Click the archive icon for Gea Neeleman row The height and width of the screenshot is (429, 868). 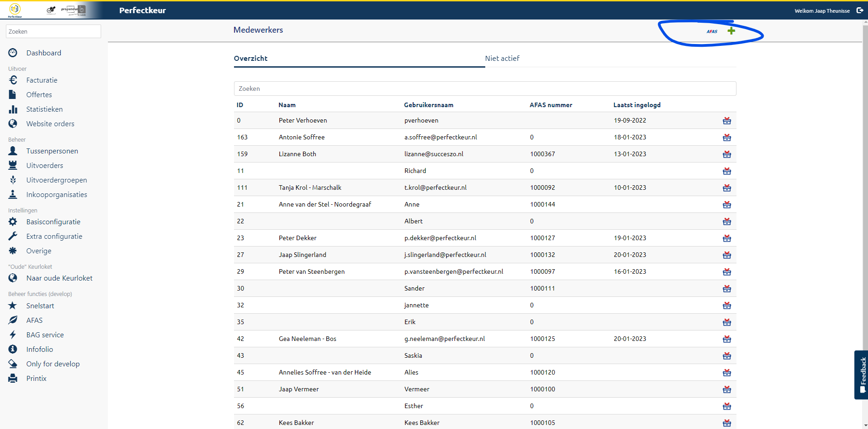click(727, 339)
